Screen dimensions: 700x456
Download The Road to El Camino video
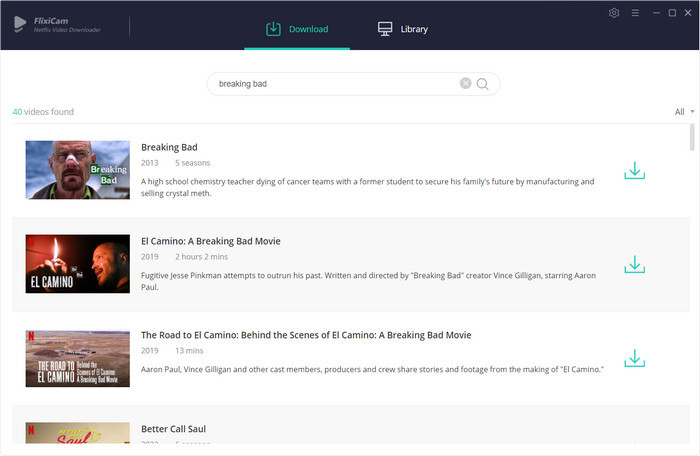point(634,358)
